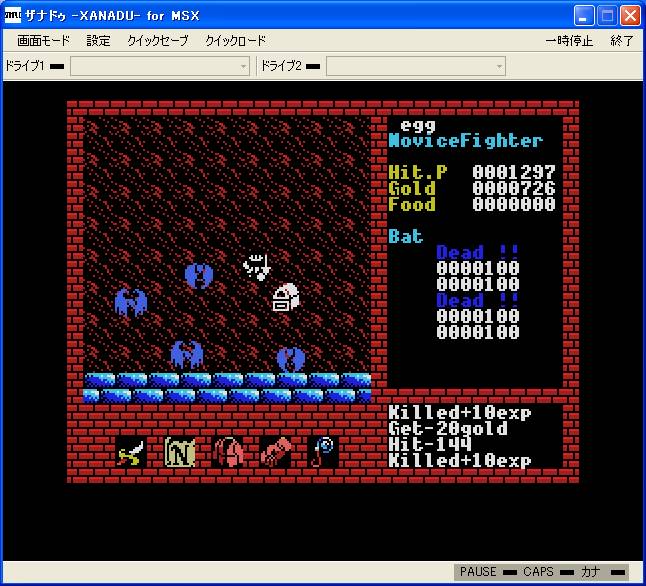Expand the ドライブ2 dropdown arrow
Image resolution: width=646 pixels, height=586 pixels.
[499, 66]
